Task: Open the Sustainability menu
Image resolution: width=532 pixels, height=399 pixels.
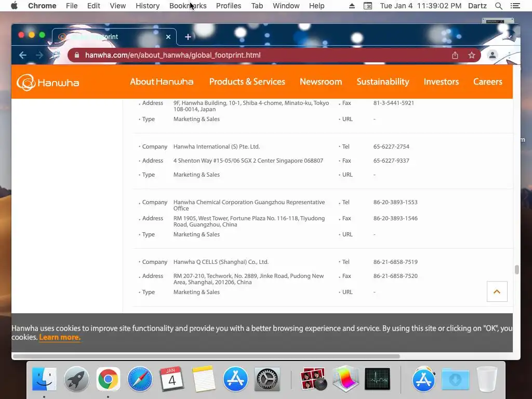Action: 383,82
